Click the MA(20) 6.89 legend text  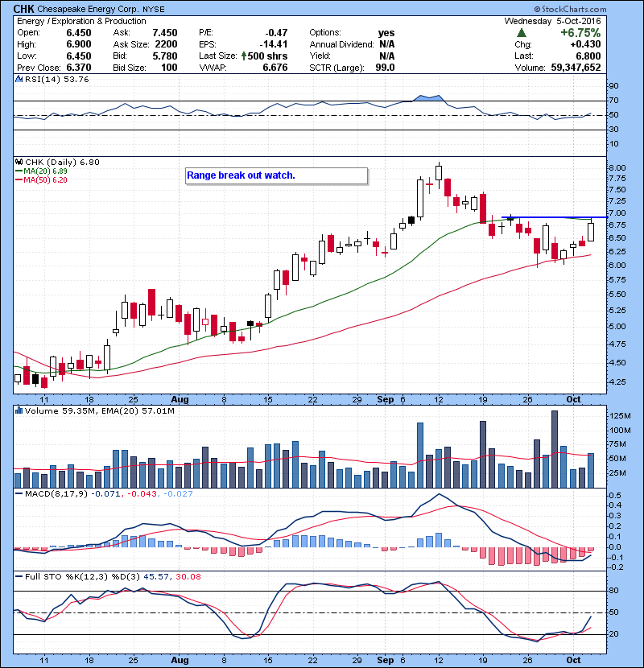45,171
